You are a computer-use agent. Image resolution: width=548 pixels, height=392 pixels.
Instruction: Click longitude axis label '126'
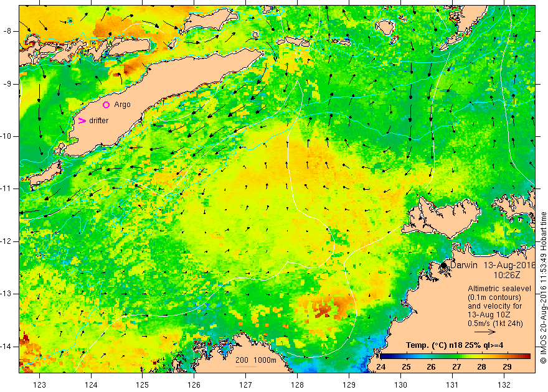(194, 385)
